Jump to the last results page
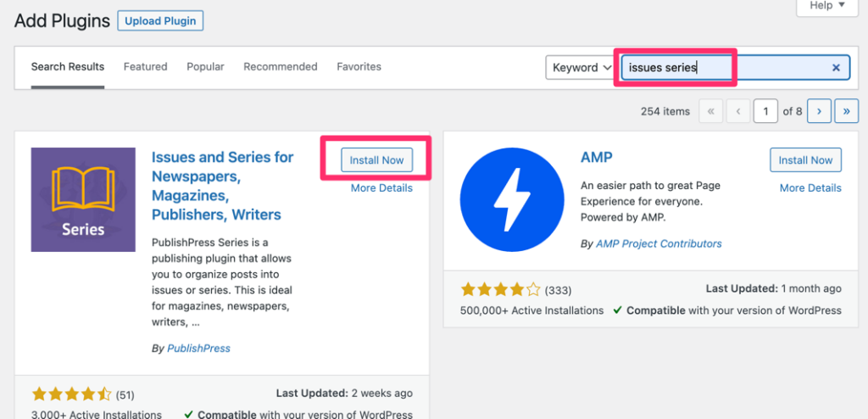The width and height of the screenshot is (868, 419). (847, 111)
